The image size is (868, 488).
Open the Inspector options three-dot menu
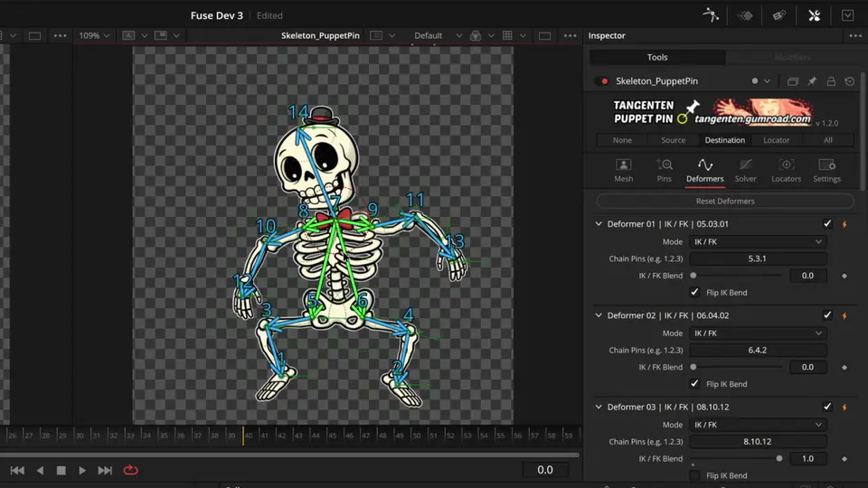(x=854, y=35)
